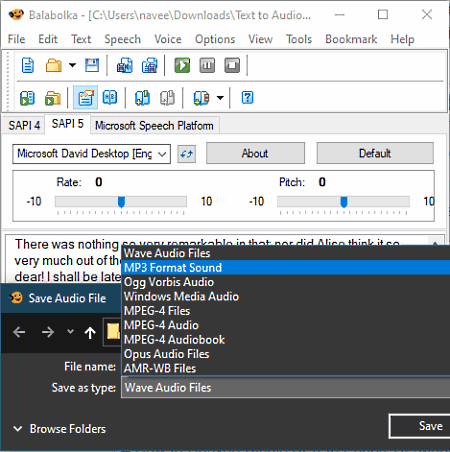Image resolution: width=450 pixels, height=452 pixels.
Task: Click the Balabolka title bar app icon
Action: tap(16, 14)
